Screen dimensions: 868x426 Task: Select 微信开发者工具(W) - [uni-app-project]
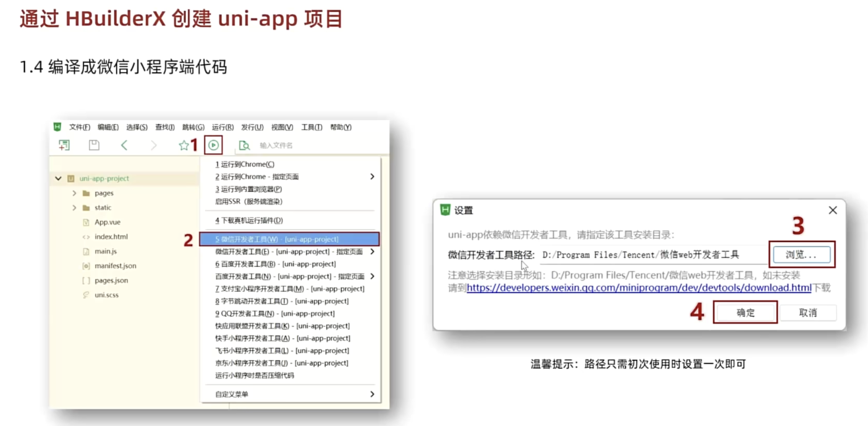tap(290, 239)
